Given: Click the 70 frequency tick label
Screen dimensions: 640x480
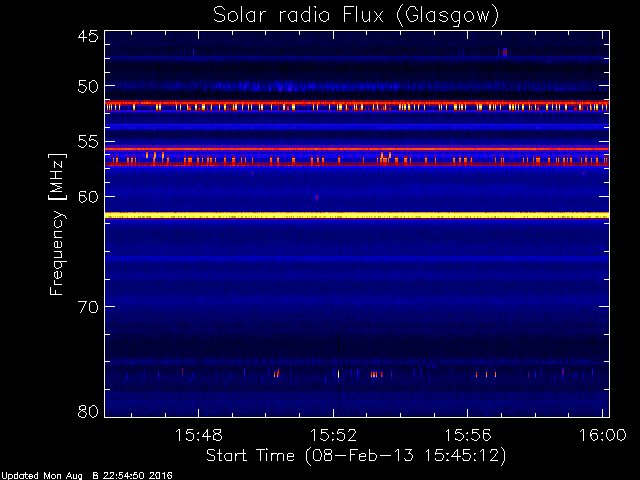Looking at the screenshot, I should 88,307.
